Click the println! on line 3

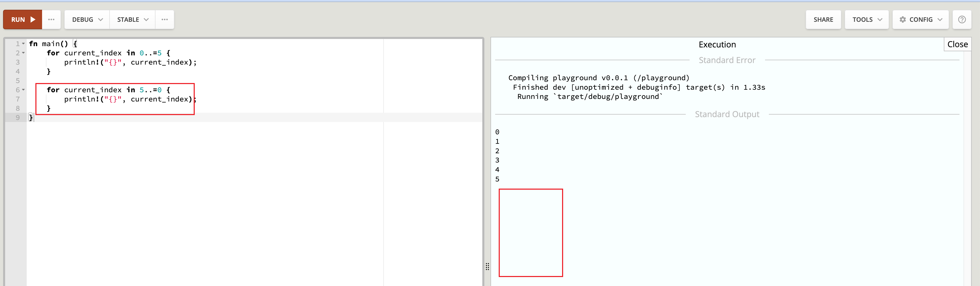coord(82,62)
